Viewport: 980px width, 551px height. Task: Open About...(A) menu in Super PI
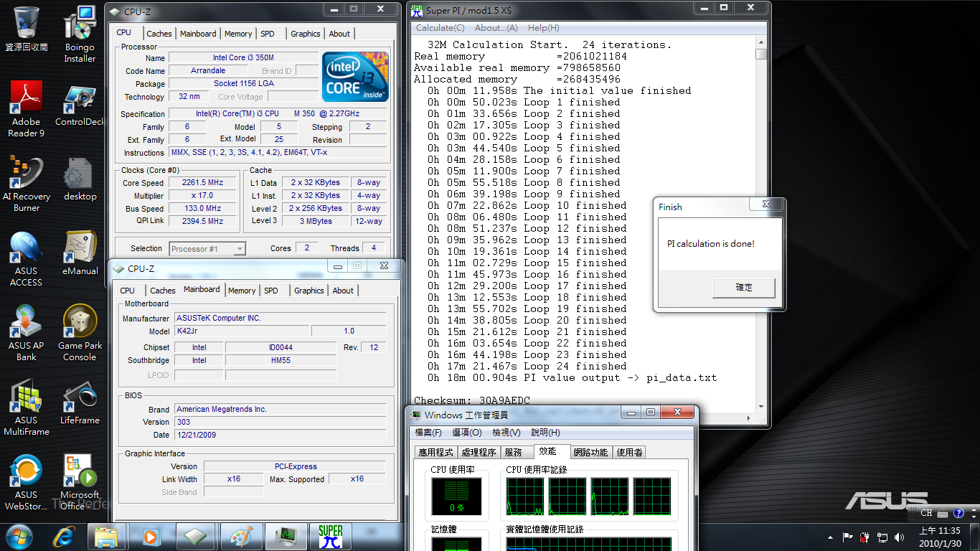click(x=496, y=28)
